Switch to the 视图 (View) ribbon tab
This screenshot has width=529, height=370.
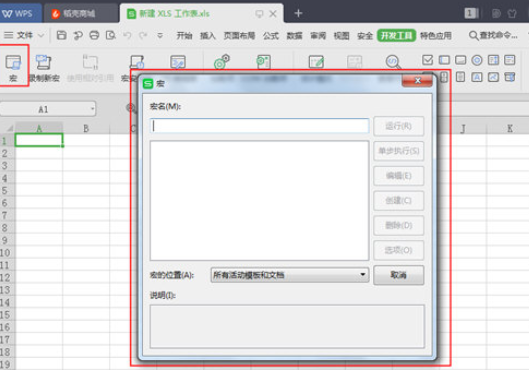[x=341, y=35]
